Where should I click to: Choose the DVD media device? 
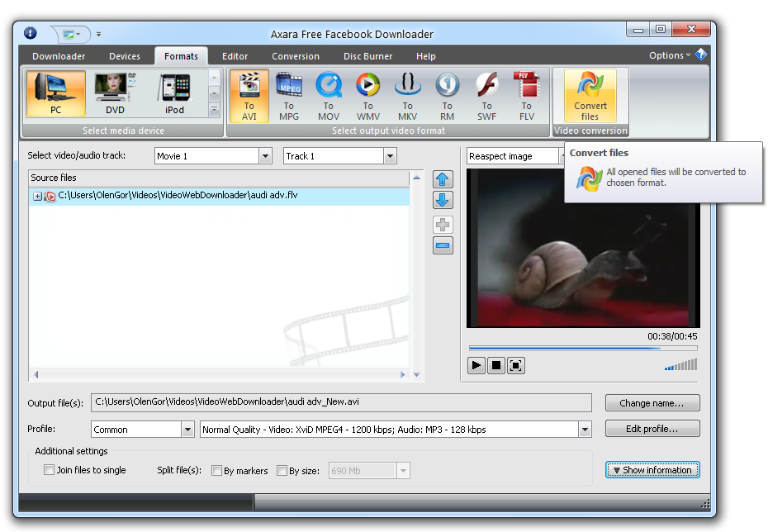[x=115, y=93]
